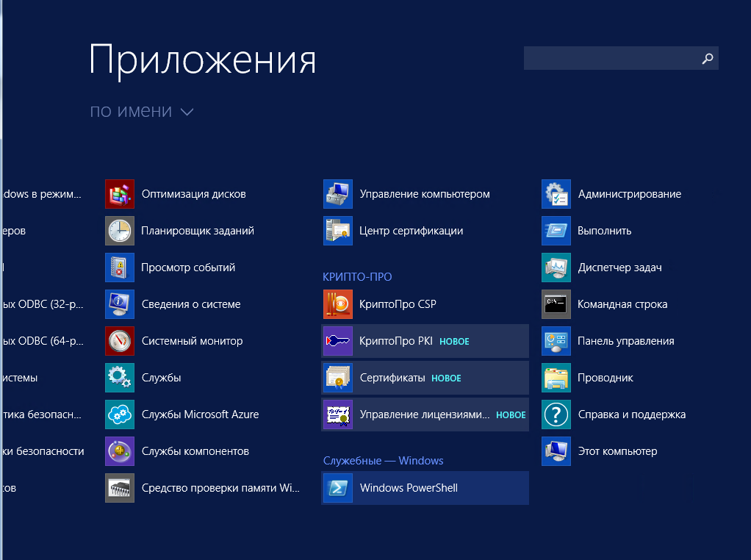Screen dimensions: 751x560
Task: Open Службы Microsoft Azure cloud icon
Action: (x=120, y=414)
